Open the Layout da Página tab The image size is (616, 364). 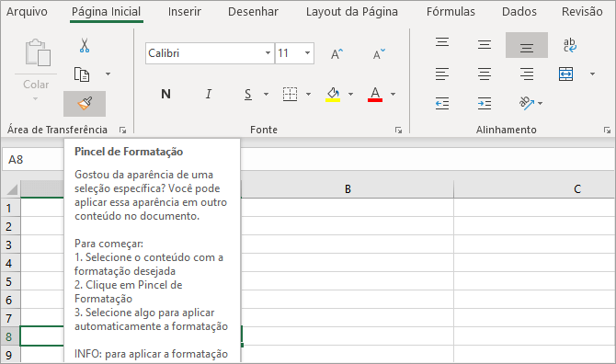pyautogui.click(x=351, y=12)
